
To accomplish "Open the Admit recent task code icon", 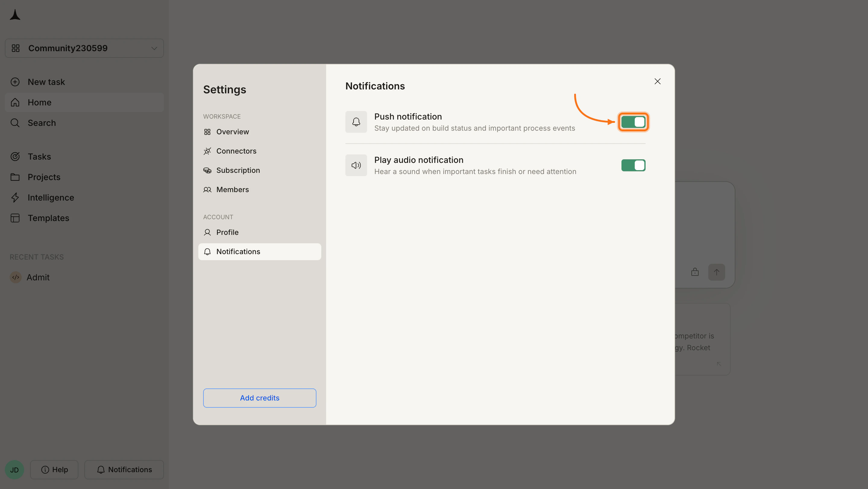I will [x=15, y=277].
